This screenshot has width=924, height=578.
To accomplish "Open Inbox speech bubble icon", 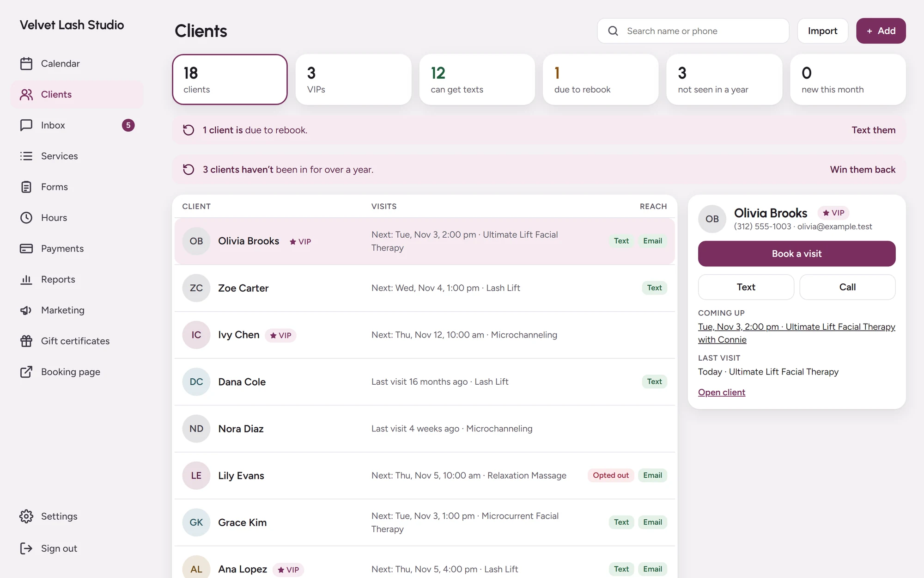I will point(26,125).
